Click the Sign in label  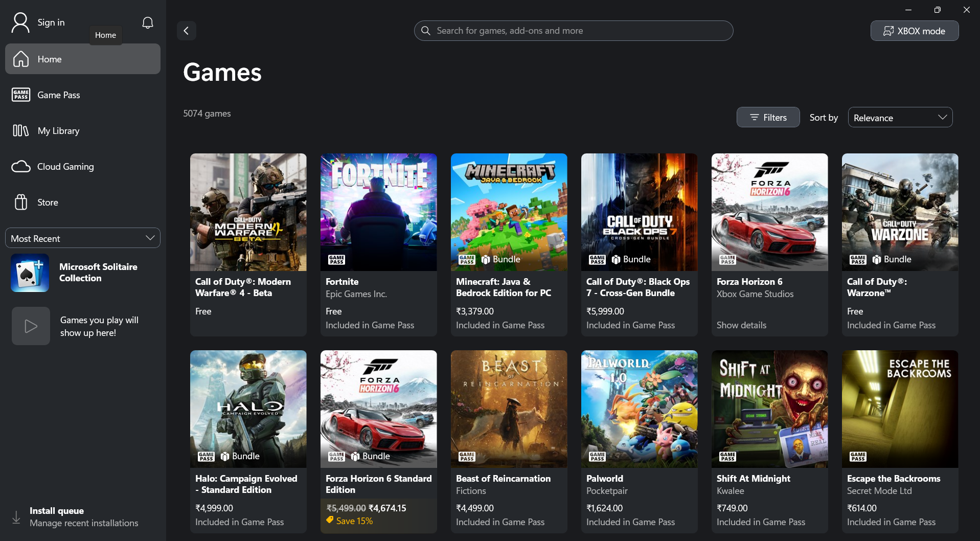51,22
